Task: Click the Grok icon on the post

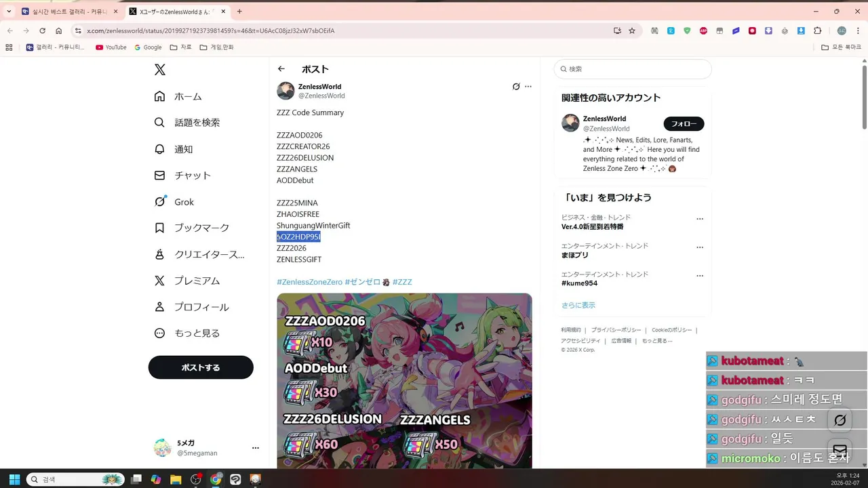Action: [x=516, y=87]
